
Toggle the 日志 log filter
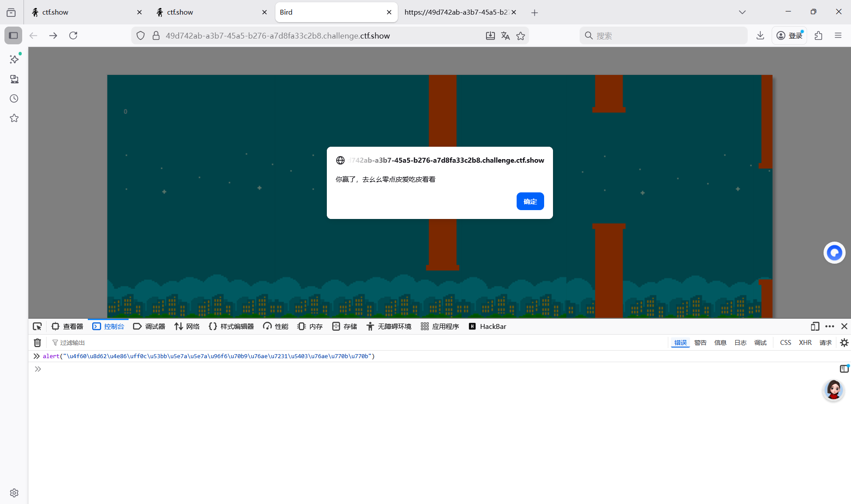coord(740,343)
